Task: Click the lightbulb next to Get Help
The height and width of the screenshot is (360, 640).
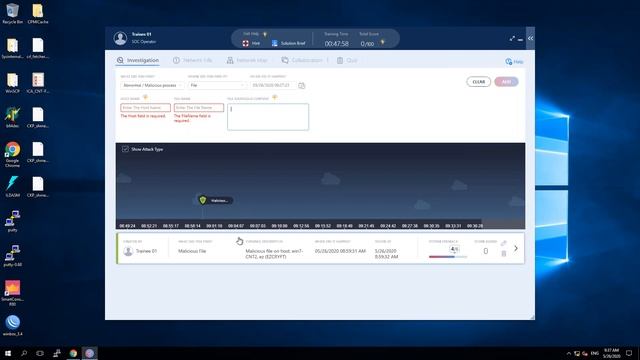Action: tap(264, 34)
